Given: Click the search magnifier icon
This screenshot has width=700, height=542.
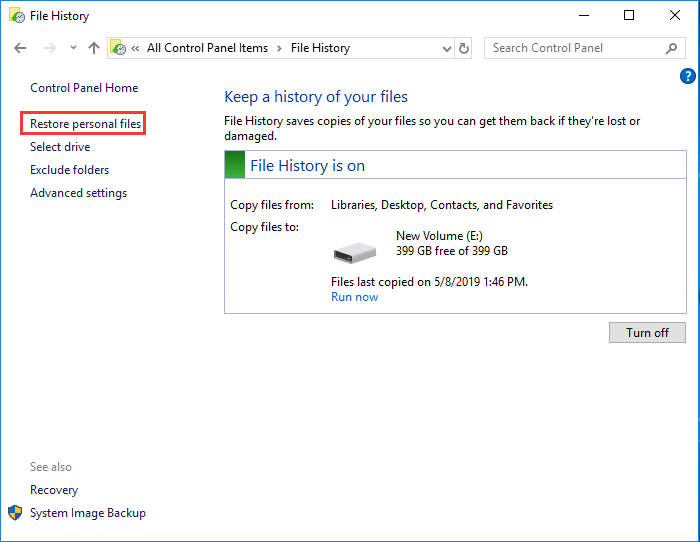Looking at the screenshot, I should 671,48.
